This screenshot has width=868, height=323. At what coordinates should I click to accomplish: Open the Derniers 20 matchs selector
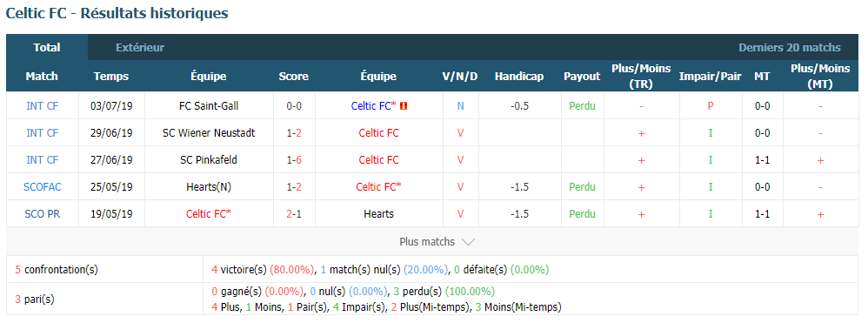[790, 48]
